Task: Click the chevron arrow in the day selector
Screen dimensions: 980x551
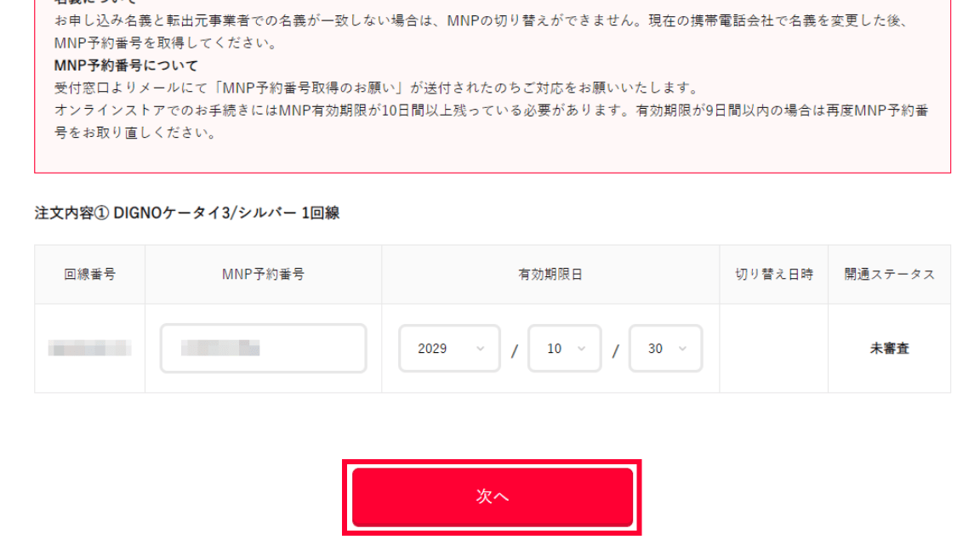Action: tap(684, 349)
